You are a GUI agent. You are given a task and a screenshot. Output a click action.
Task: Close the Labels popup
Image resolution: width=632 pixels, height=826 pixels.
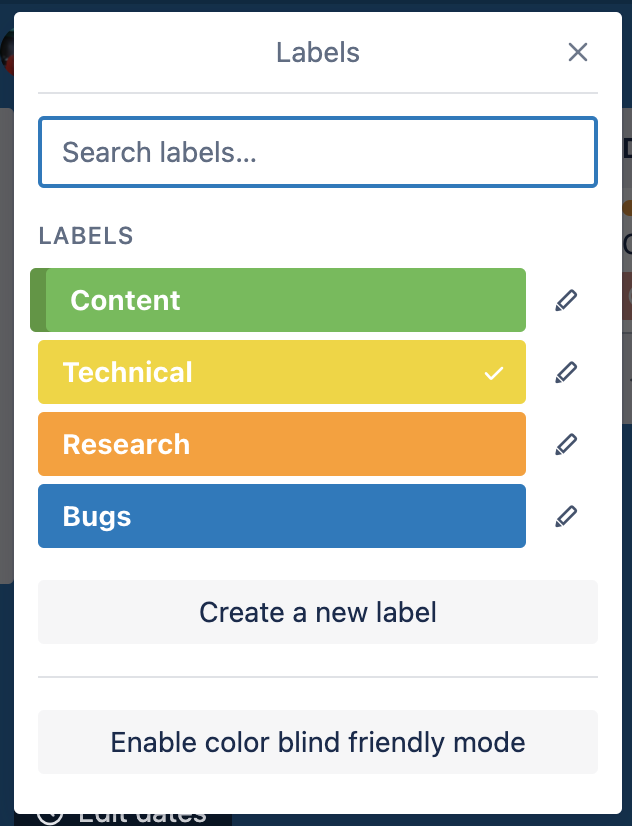(578, 52)
